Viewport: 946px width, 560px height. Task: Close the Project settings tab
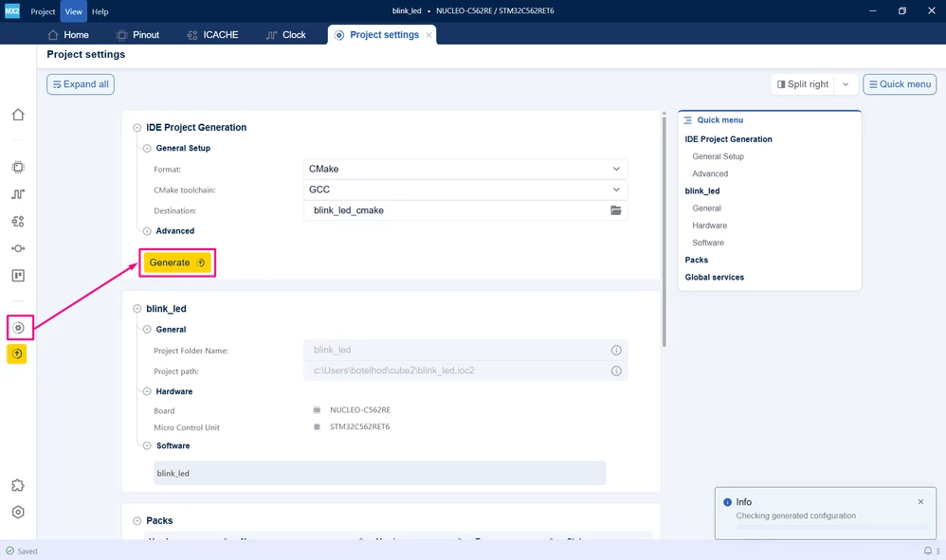(429, 35)
